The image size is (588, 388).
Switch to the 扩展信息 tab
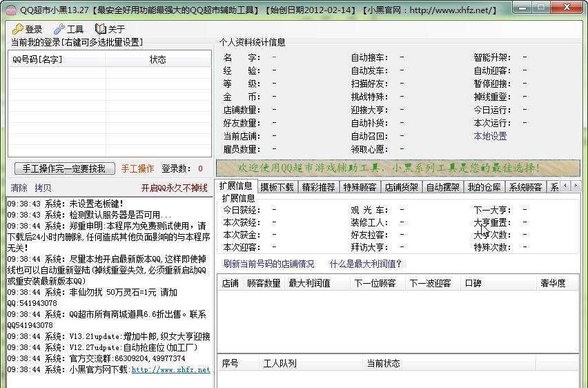coord(236,186)
